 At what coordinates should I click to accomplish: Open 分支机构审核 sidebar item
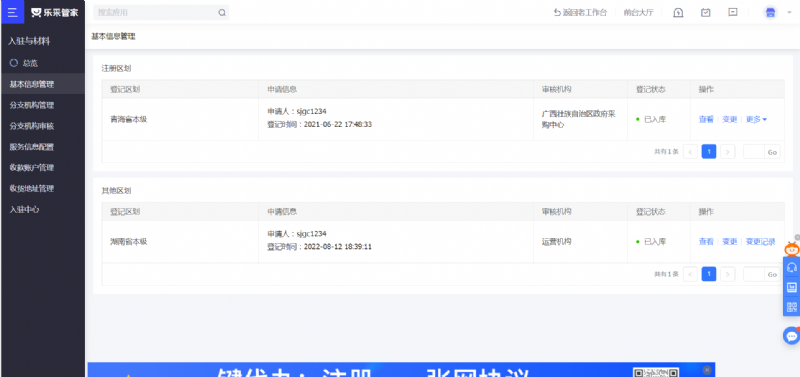pos(43,126)
